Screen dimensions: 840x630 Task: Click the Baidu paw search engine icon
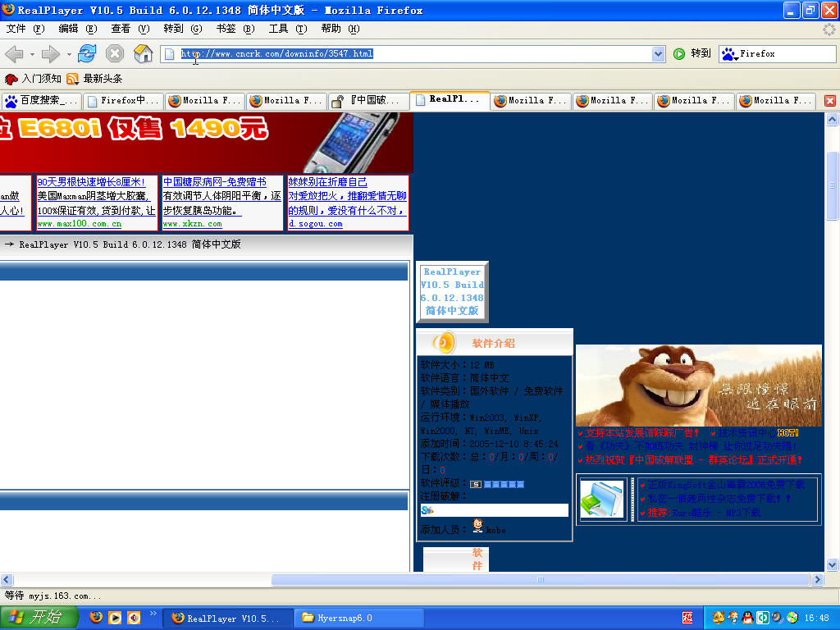tap(728, 53)
